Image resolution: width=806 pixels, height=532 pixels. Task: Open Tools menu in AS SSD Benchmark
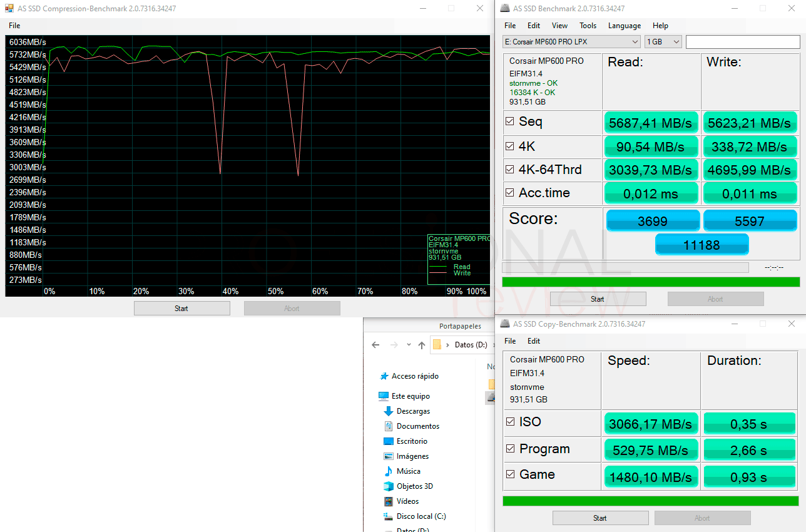(588, 26)
